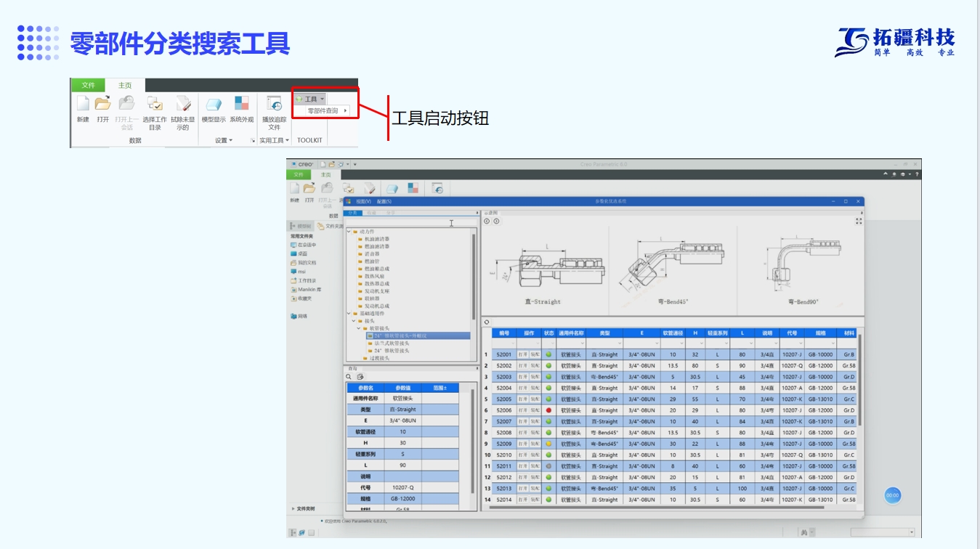Open 我的文档 in common folders
This screenshot has height=549, width=980.
pyautogui.click(x=303, y=262)
